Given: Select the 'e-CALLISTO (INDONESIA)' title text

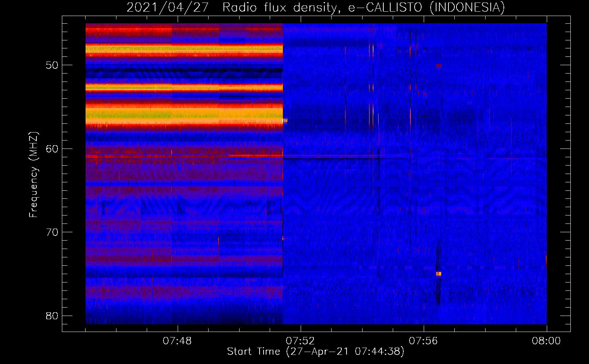Looking at the screenshot, I should click(x=427, y=8).
